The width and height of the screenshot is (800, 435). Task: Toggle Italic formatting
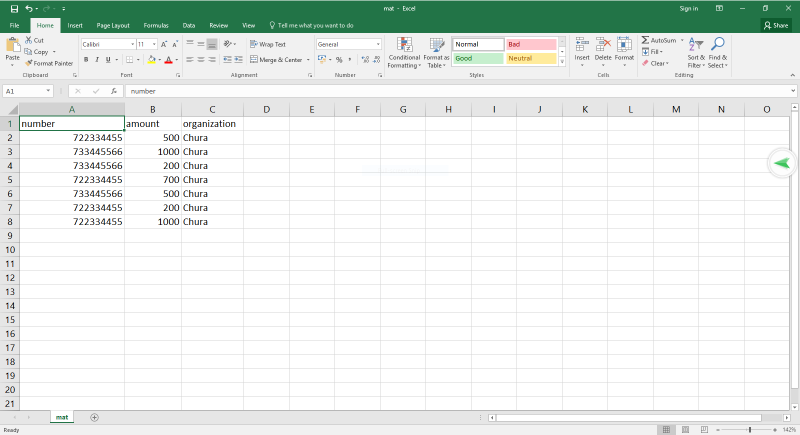coord(97,60)
